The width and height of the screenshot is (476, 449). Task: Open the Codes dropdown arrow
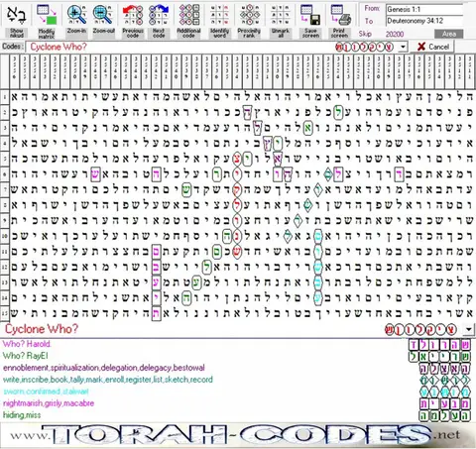pyautogui.click(x=403, y=47)
